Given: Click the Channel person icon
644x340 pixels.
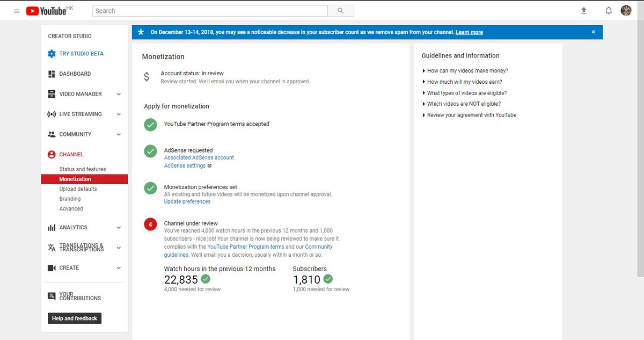Looking at the screenshot, I should 52,154.
